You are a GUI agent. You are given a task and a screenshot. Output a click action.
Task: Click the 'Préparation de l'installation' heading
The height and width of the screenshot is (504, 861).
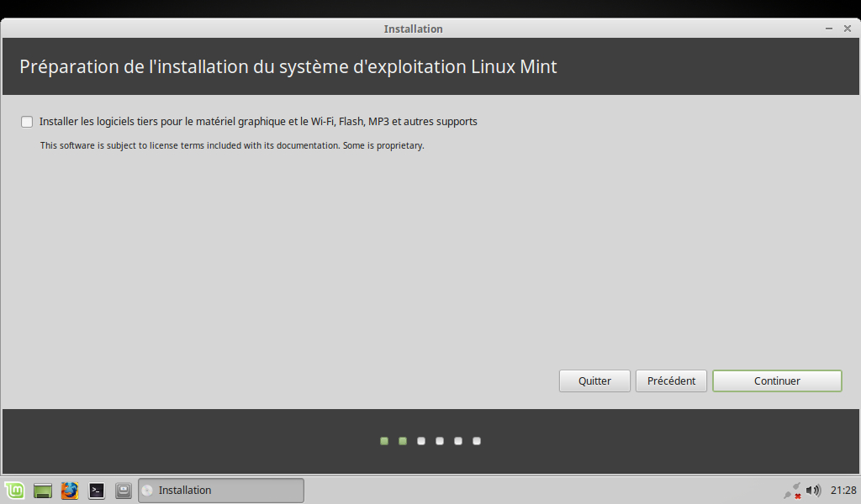pyautogui.click(x=288, y=66)
